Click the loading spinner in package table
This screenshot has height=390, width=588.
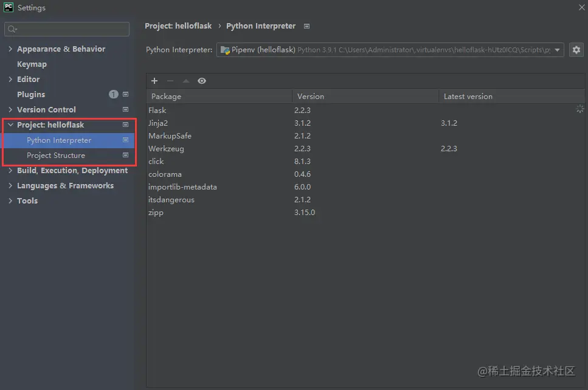tap(579, 109)
